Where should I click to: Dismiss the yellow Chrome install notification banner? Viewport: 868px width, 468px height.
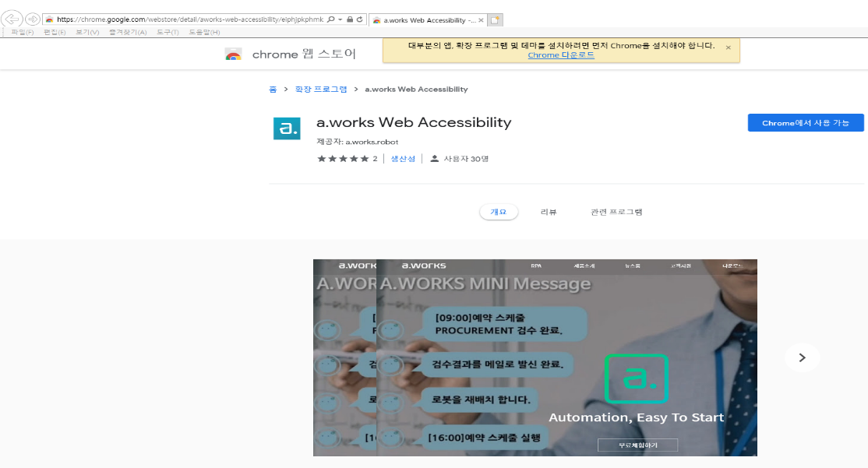[x=728, y=48]
